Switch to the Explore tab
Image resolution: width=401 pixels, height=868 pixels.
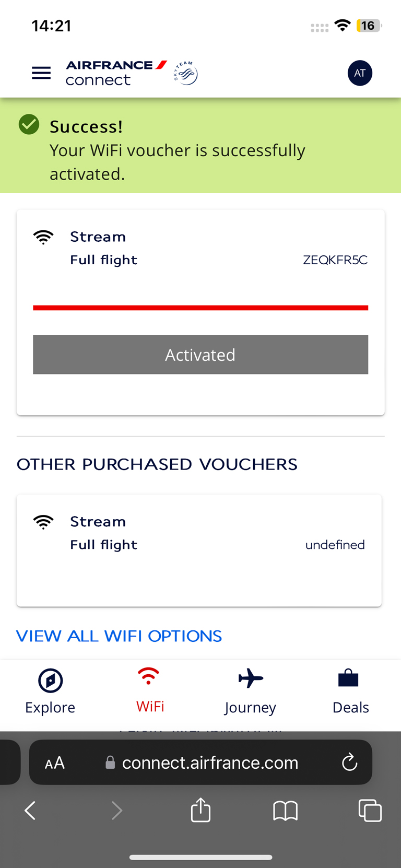50,691
